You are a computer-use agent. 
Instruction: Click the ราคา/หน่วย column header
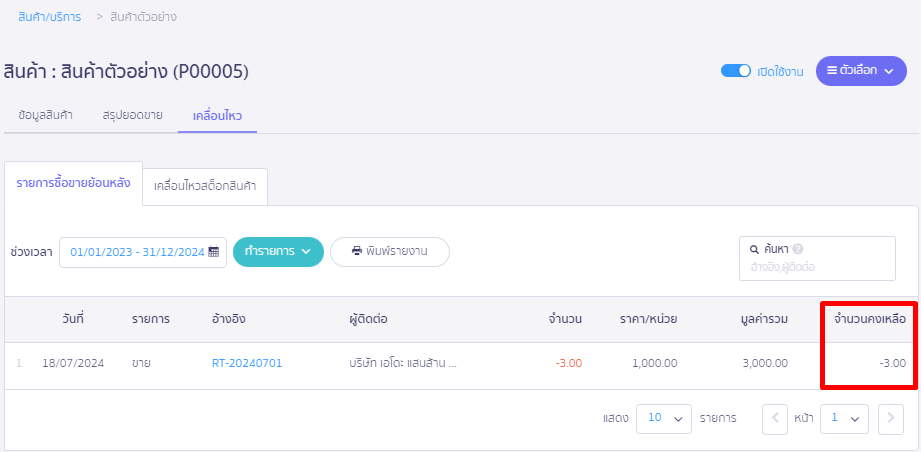648,319
